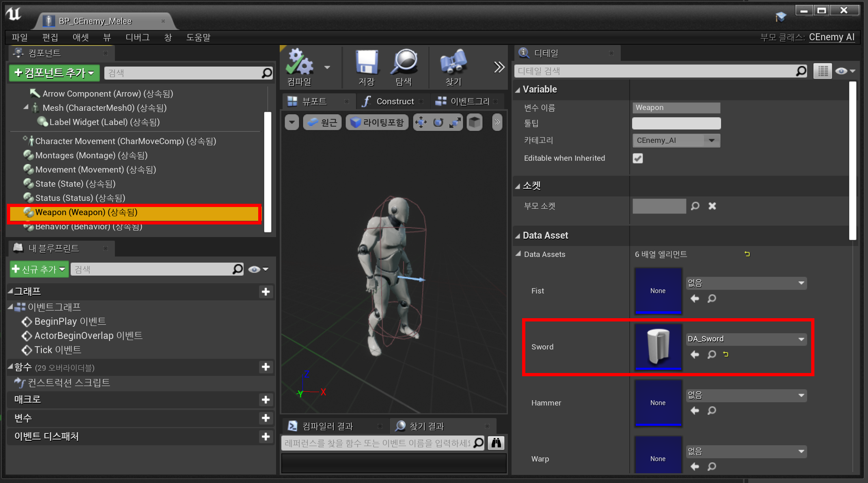Open parent class CEnemy AI link
The image size is (868, 483).
click(x=831, y=37)
